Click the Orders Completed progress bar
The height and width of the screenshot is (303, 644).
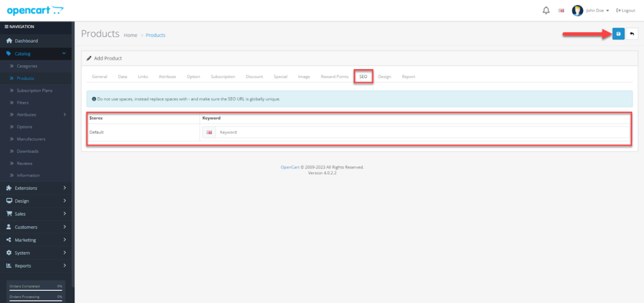[36, 290]
